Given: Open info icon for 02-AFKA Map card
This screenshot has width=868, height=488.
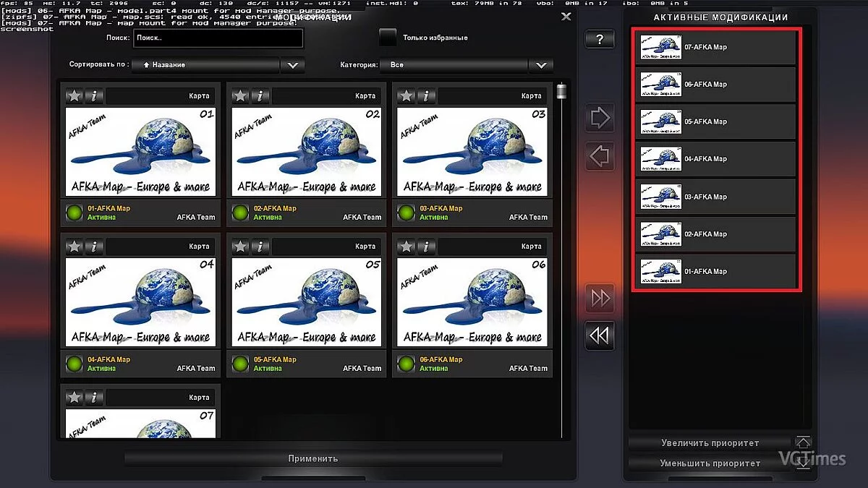Looking at the screenshot, I should [260, 95].
